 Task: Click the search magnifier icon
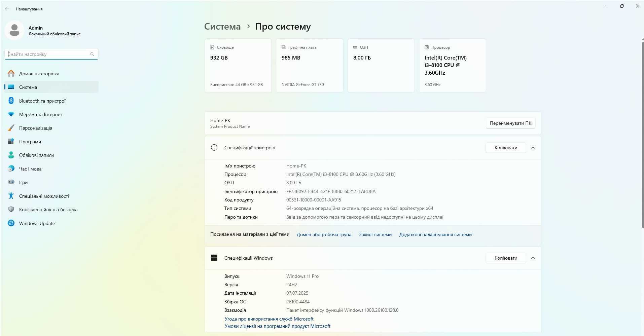tap(92, 54)
